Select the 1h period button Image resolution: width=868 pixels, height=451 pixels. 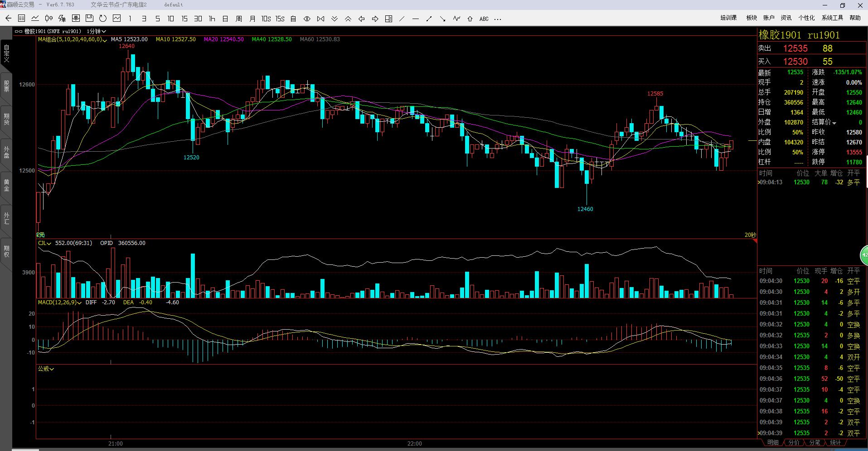click(x=212, y=19)
